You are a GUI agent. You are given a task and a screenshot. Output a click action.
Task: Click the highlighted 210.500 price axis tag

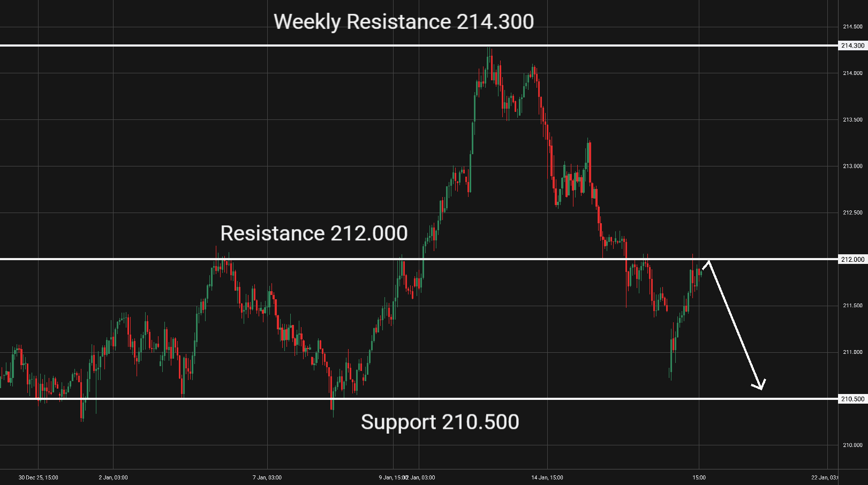pyautogui.click(x=852, y=399)
